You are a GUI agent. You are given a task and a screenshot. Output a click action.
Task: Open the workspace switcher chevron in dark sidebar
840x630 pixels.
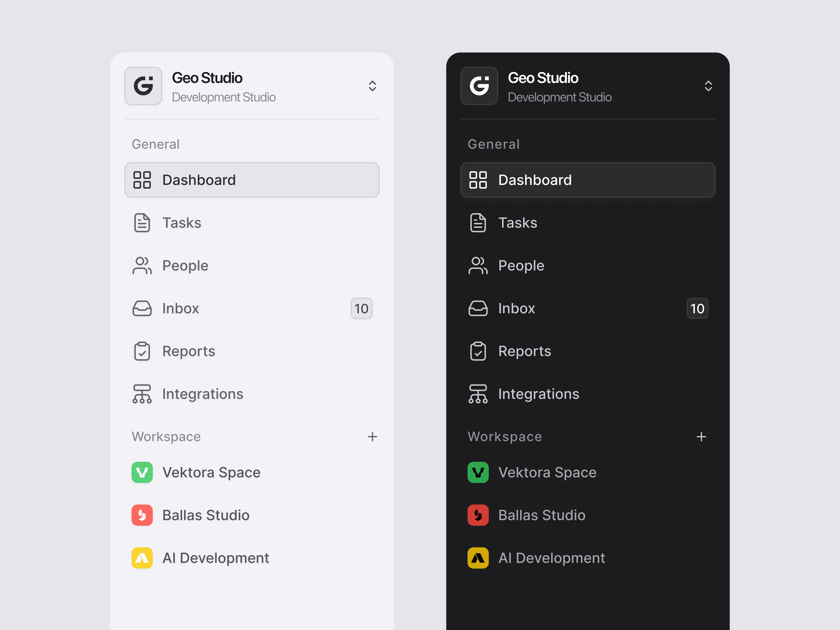point(709,86)
